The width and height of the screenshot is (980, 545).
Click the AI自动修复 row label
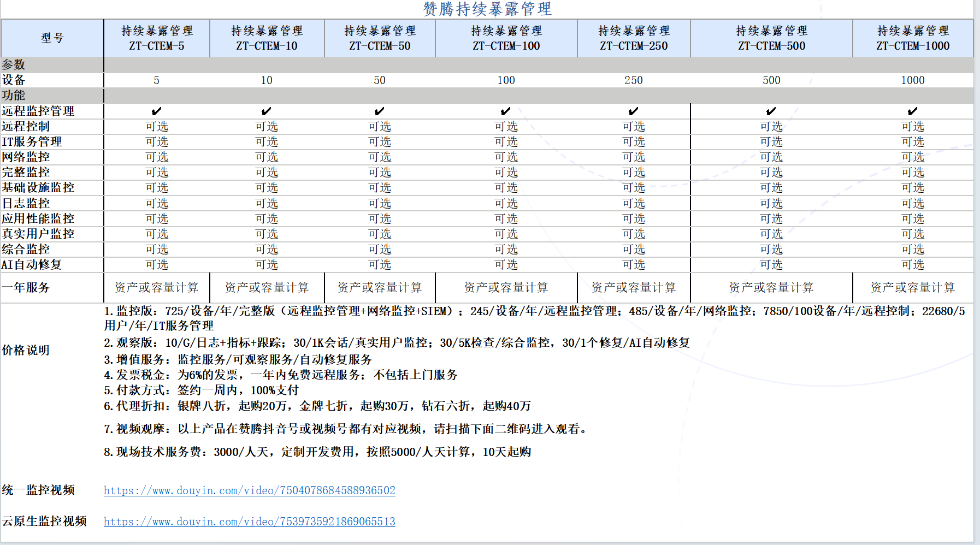tap(32, 265)
